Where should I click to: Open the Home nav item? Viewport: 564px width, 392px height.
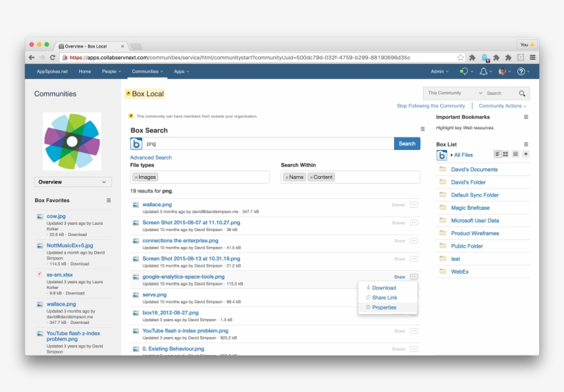[85, 72]
